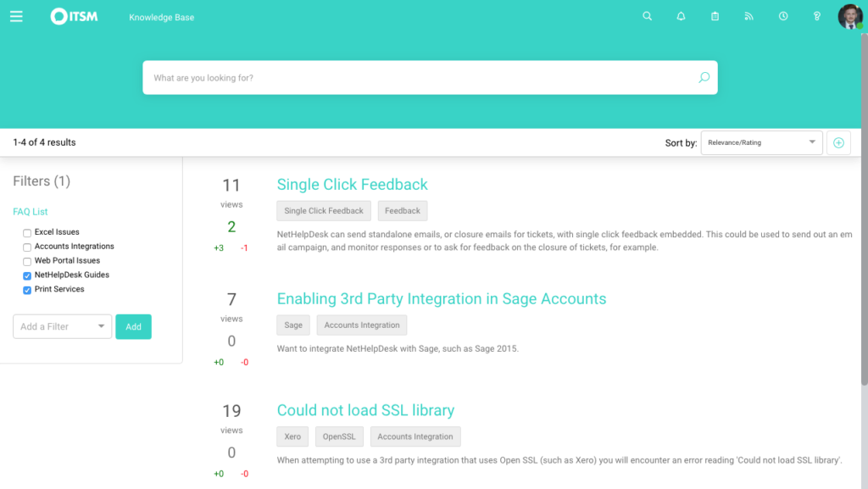The image size is (868, 489).
Task: Open the clock history icon
Action: pyautogui.click(x=783, y=17)
